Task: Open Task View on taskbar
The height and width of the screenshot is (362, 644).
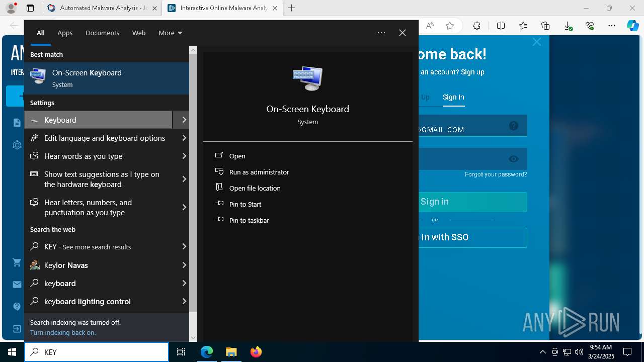Action: [x=181, y=352]
